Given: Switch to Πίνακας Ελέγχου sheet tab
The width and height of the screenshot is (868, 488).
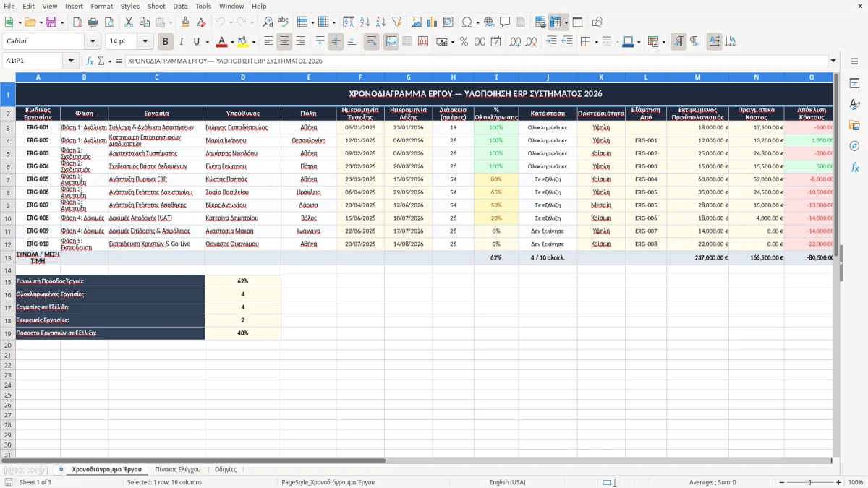Looking at the screenshot, I should (x=178, y=469).
